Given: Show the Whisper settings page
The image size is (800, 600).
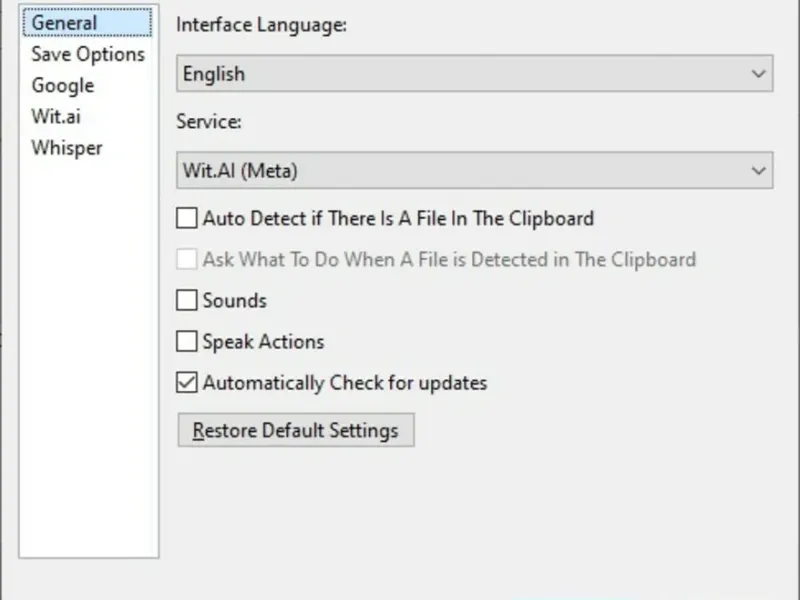Looking at the screenshot, I should pos(66,148).
